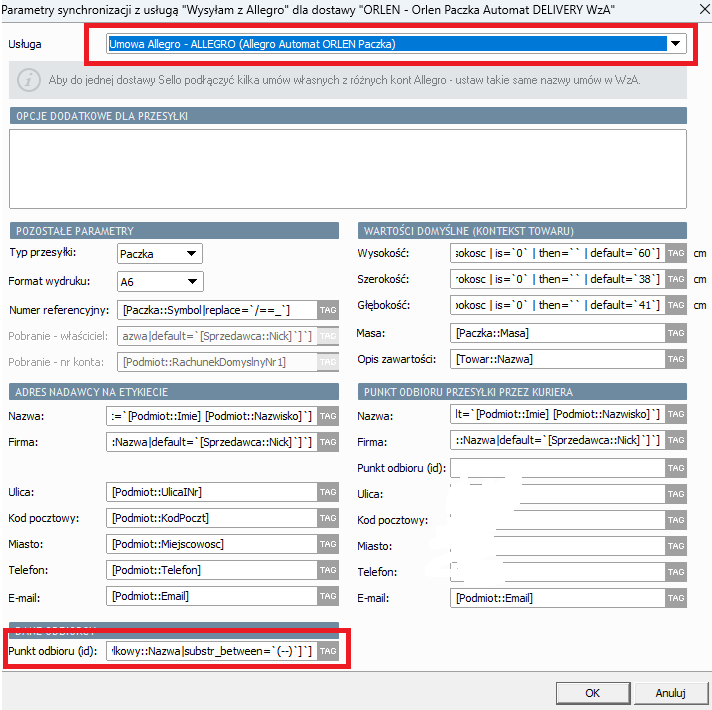
Task: Click TAG button for Szerokość field
Action: [676, 279]
